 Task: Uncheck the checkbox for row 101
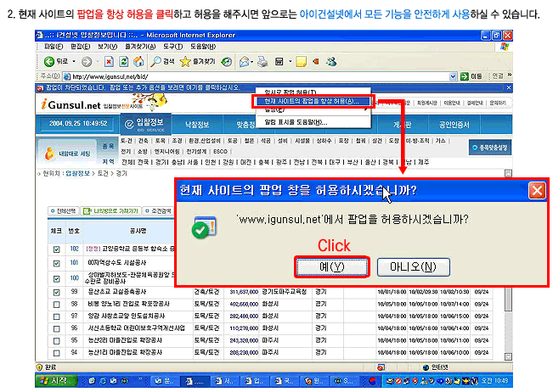(x=56, y=263)
